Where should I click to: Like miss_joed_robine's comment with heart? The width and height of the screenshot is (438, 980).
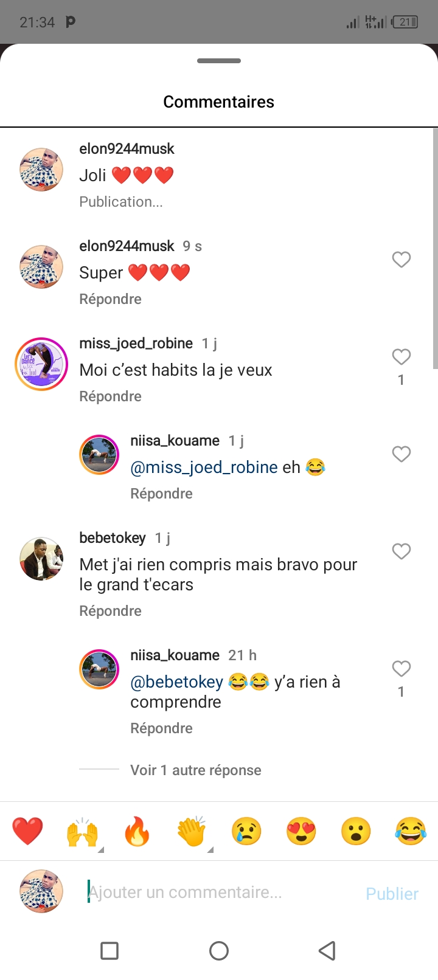pyautogui.click(x=401, y=357)
